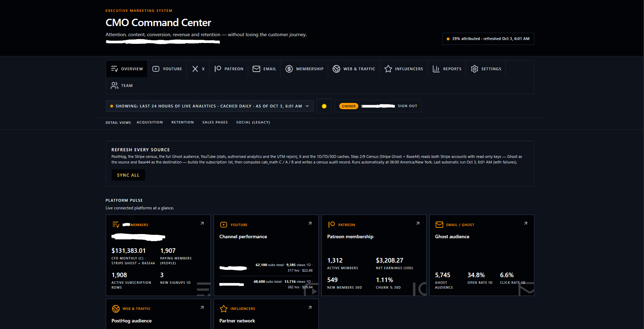Image resolution: width=644 pixels, height=329 pixels.
Task: Open Web & Traffic card arrow icon
Action: [202, 307]
